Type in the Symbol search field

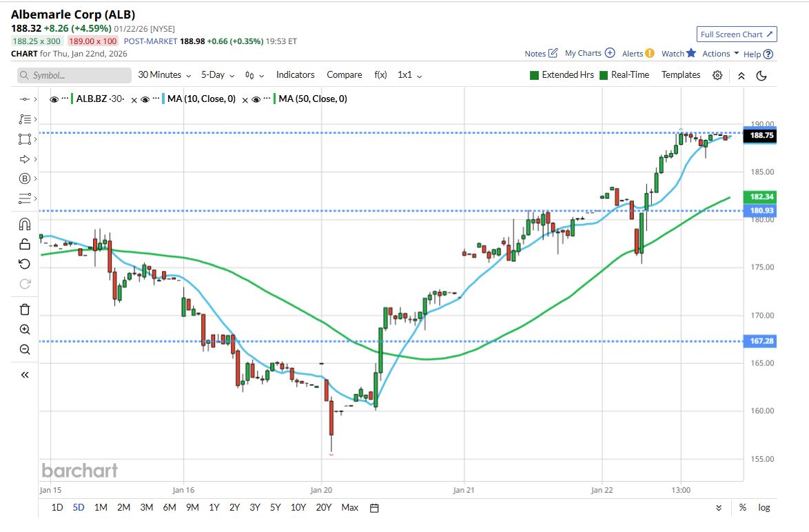[x=76, y=75]
